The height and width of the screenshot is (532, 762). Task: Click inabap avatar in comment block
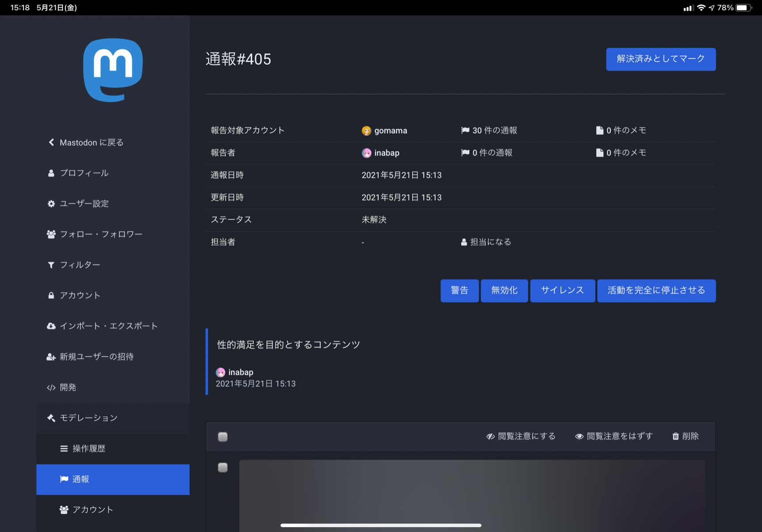click(220, 372)
